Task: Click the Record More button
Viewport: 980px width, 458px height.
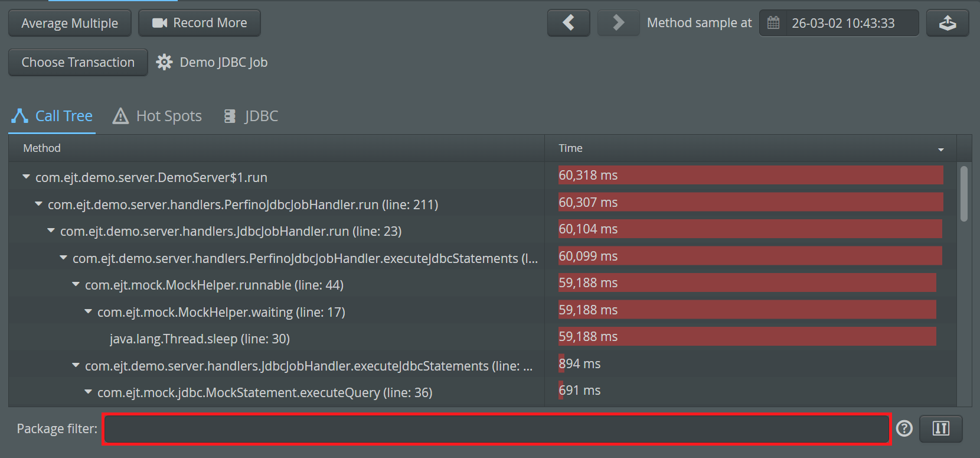Action: pos(200,23)
